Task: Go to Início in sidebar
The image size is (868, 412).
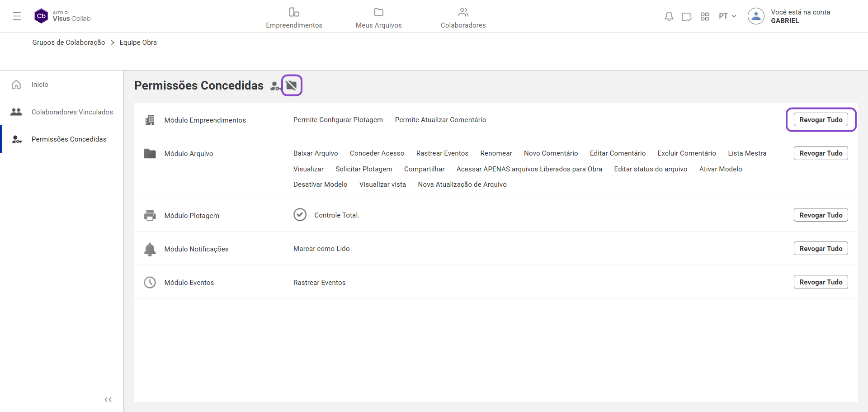Action: coord(40,85)
